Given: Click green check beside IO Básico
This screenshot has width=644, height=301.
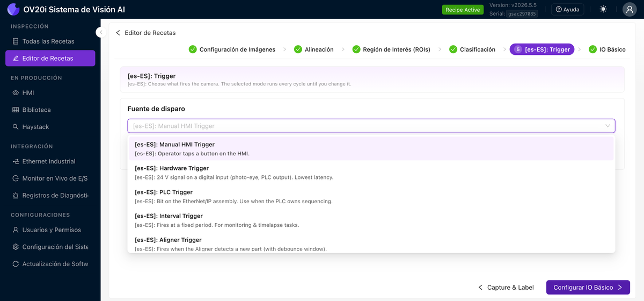Looking at the screenshot, I should coord(592,49).
